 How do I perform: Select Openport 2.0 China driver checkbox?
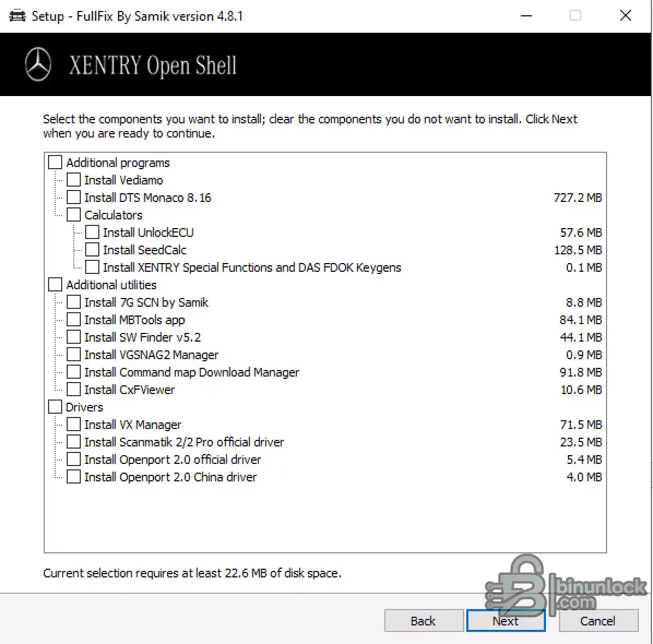[74, 477]
